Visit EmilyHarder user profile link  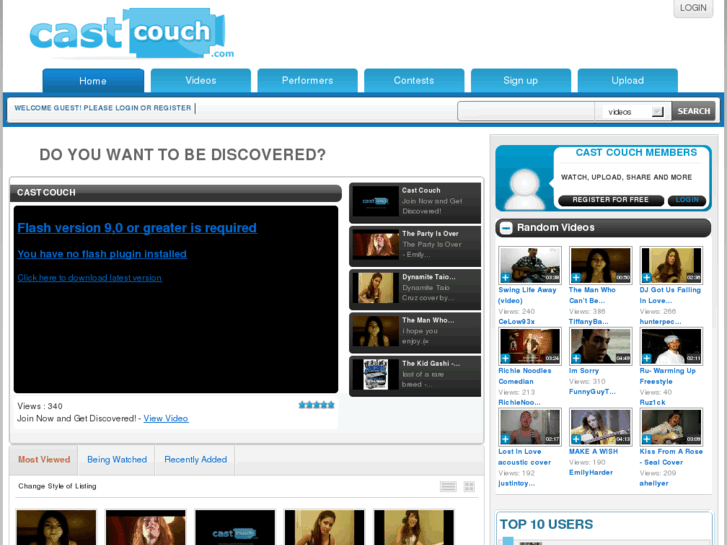591,472
